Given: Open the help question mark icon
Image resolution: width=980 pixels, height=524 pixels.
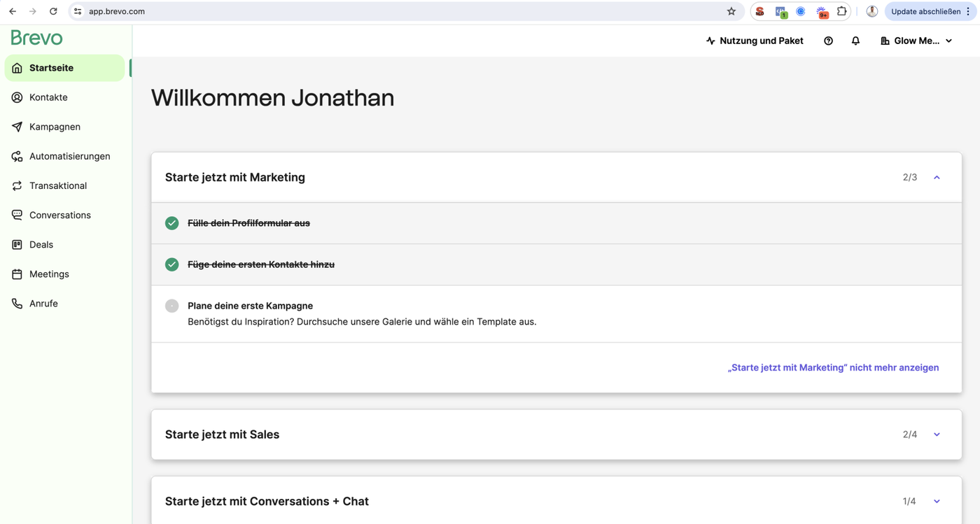Looking at the screenshot, I should 828,41.
